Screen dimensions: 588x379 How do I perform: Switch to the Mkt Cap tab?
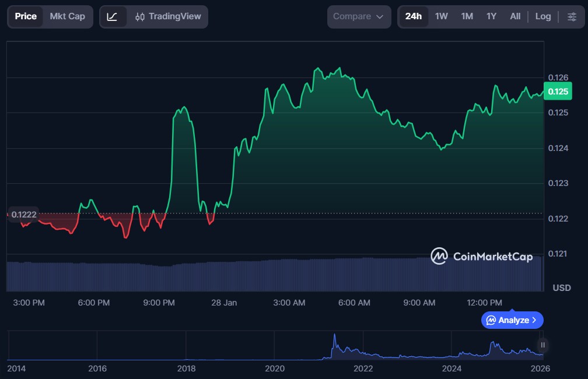click(67, 16)
